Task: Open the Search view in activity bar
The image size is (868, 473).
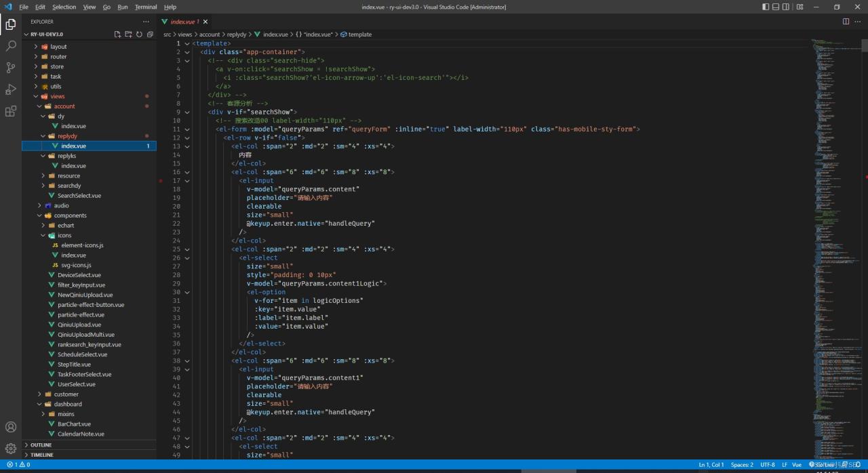Action: click(11, 46)
